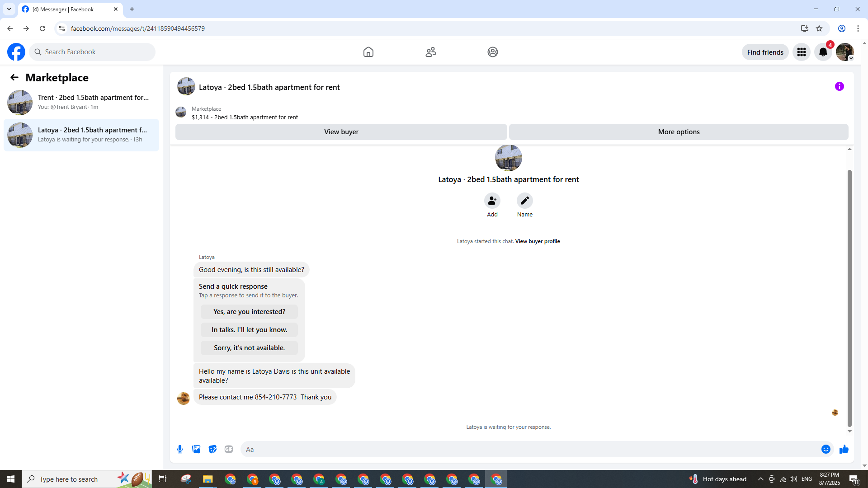Select the Messenger | Facebook tab
This screenshot has height=488, width=868.
point(70,9)
